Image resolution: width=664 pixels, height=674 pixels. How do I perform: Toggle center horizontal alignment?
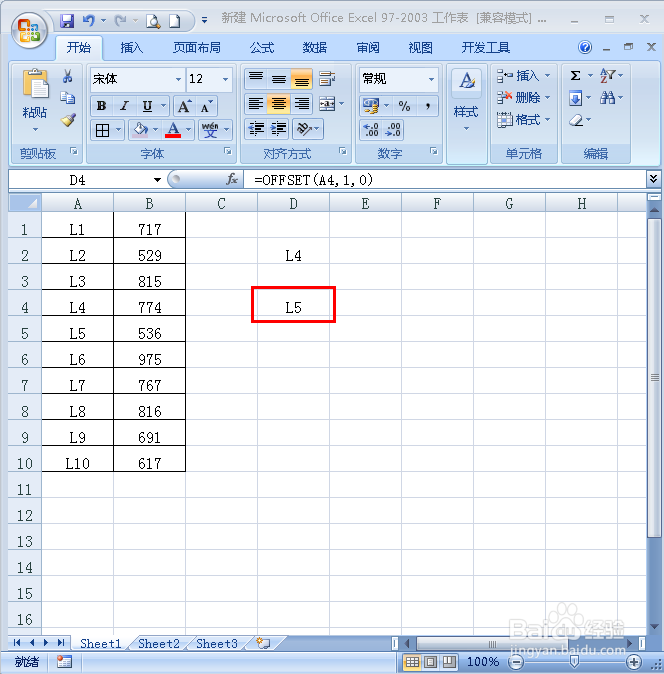tap(278, 104)
